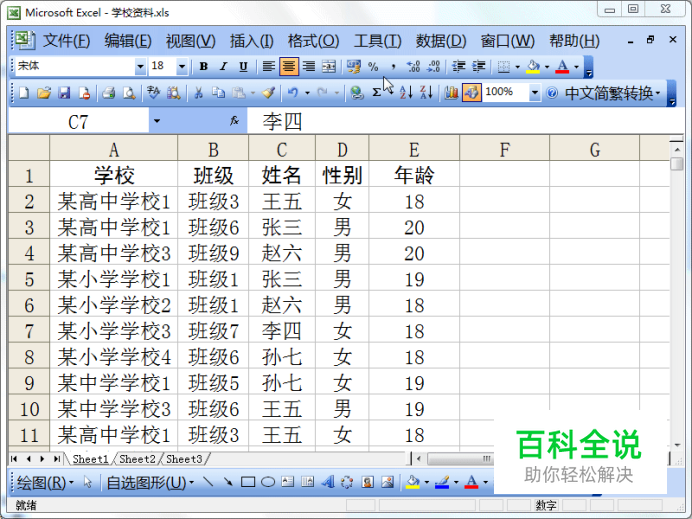
Task: Toggle Underline formatting button
Action: 243,67
